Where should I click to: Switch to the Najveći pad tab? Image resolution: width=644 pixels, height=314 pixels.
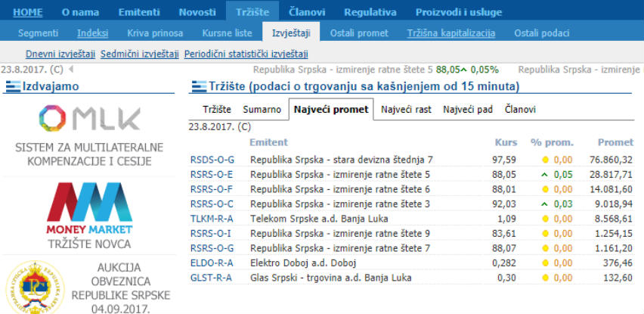(x=468, y=110)
